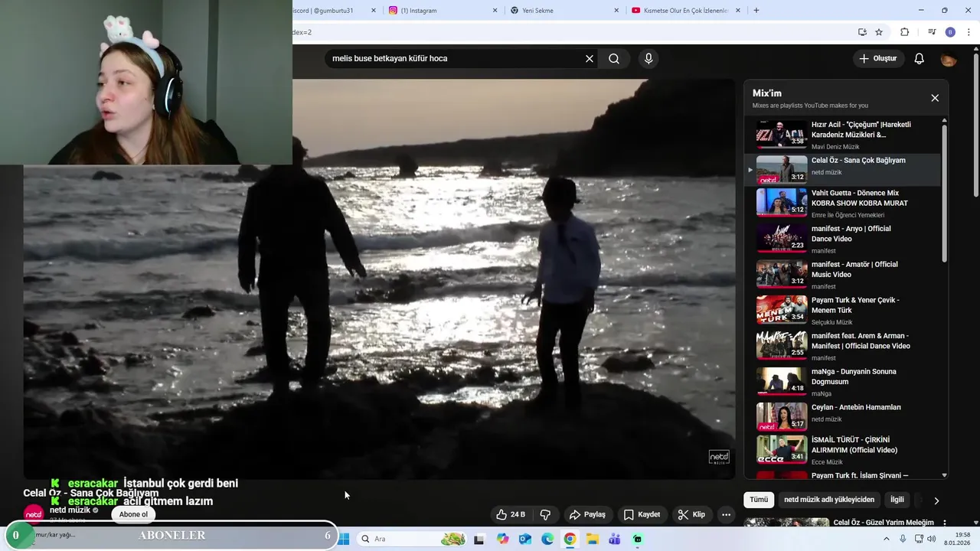Open more actions three-dot menu below video
Image resolution: width=980 pixels, height=551 pixels.
[727, 514]
